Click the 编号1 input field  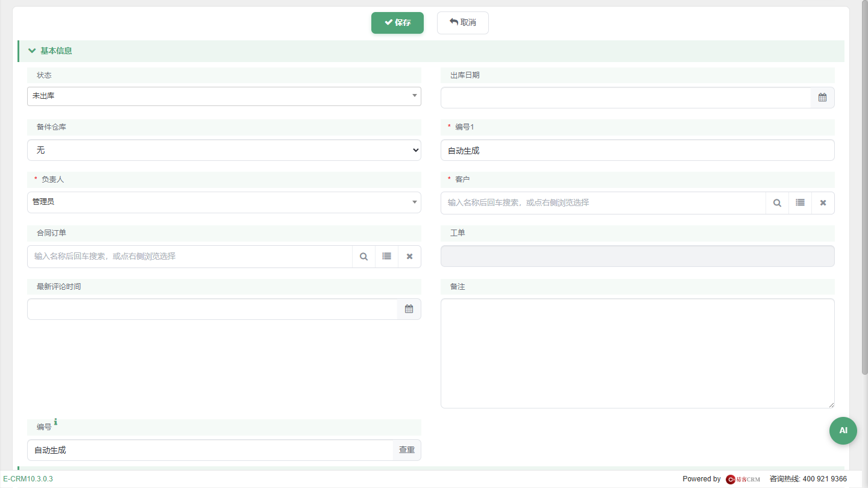pyautogui.click(x=638, y=151)
